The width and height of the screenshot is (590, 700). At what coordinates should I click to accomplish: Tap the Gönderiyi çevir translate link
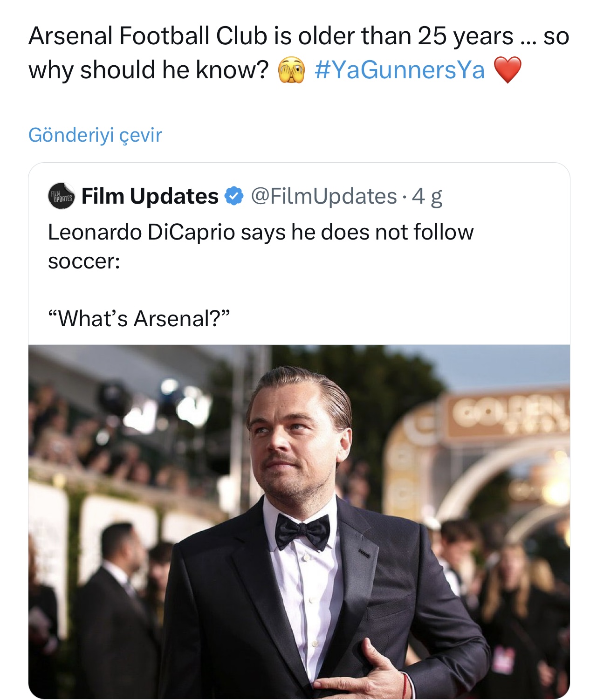click(x=95, y=135)
